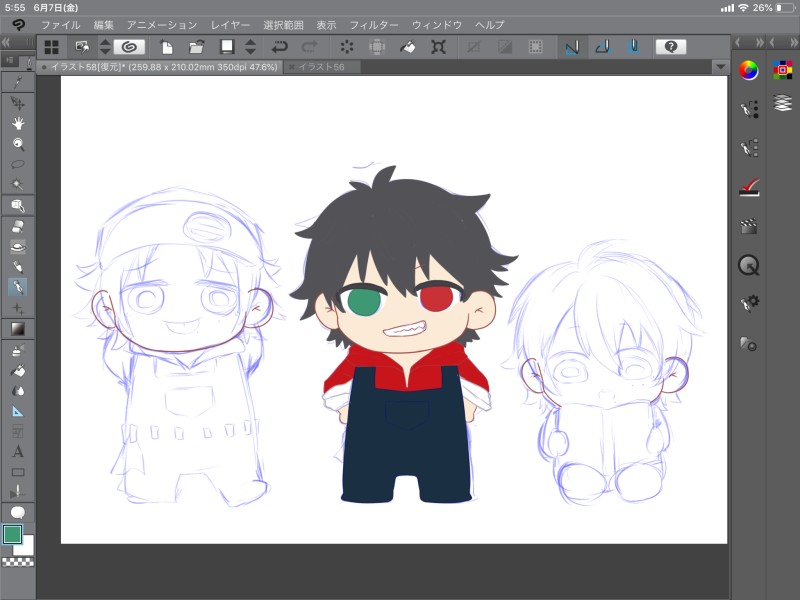Screen dimensions: 800x600
Task: Select the Lasso selection tool
Action: click(18, 164)
